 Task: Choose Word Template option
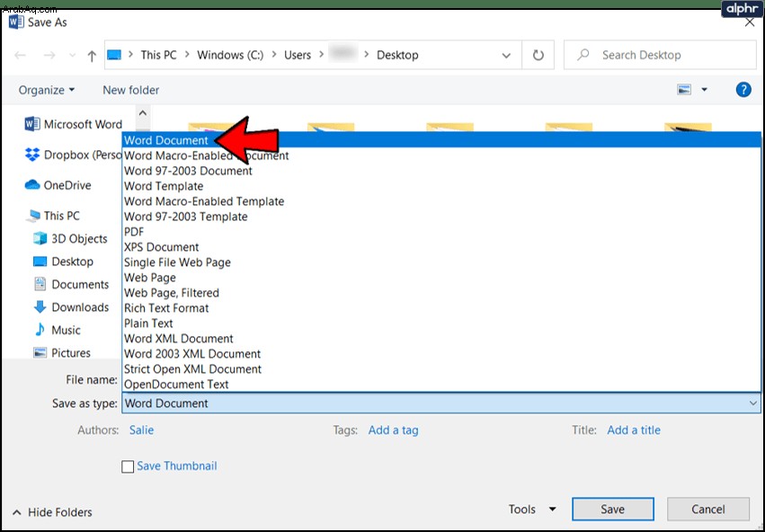tap(441, 186)
